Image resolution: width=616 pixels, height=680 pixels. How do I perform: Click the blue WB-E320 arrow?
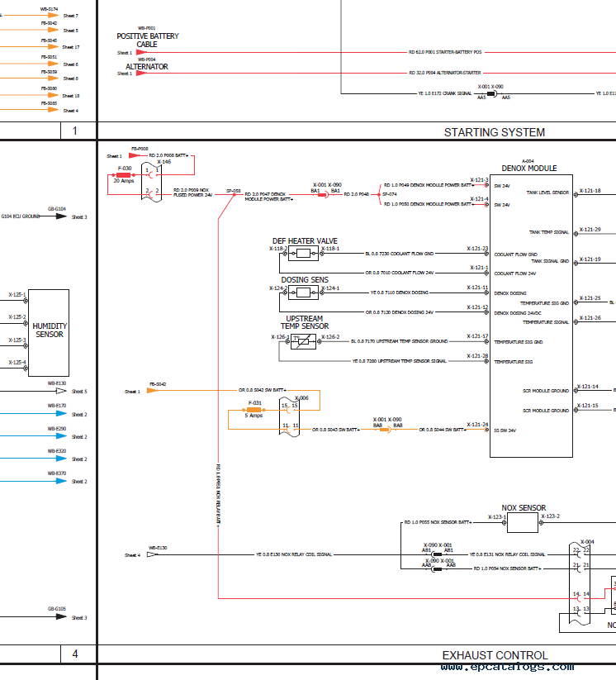(61, 458)
